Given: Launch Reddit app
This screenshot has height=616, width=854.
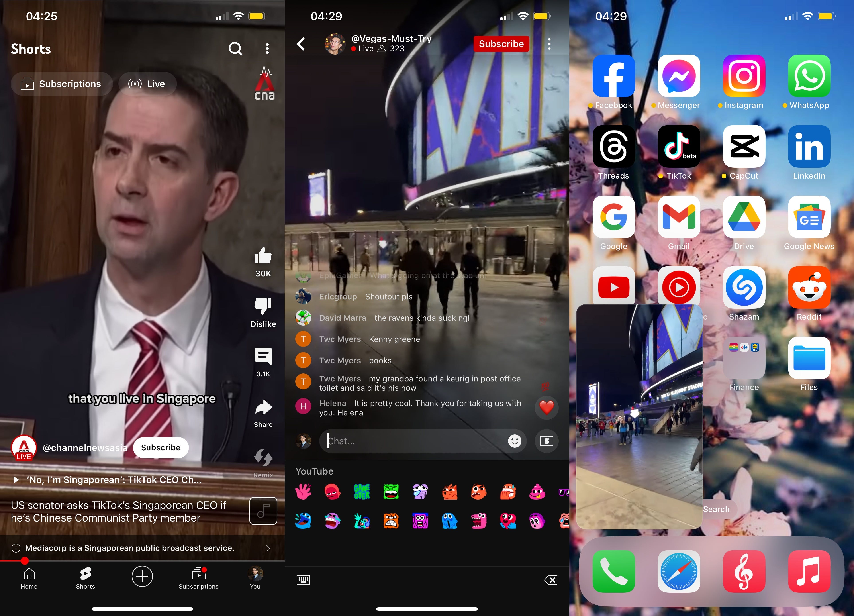Looking at the screenshot, I should pyautogui.click(x=809, y=287).
